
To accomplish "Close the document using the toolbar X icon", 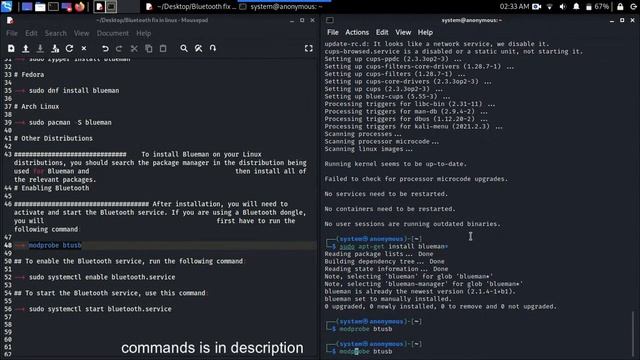I will [84, 49].
